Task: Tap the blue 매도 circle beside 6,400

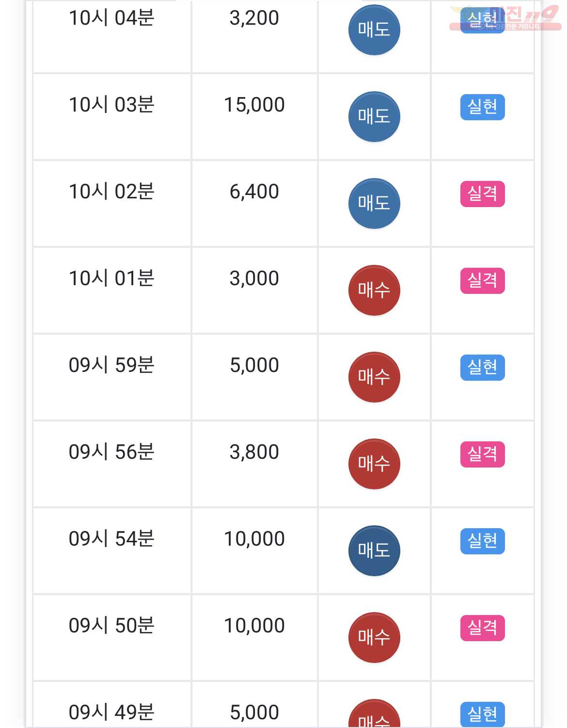Action: tap(374, 204)
